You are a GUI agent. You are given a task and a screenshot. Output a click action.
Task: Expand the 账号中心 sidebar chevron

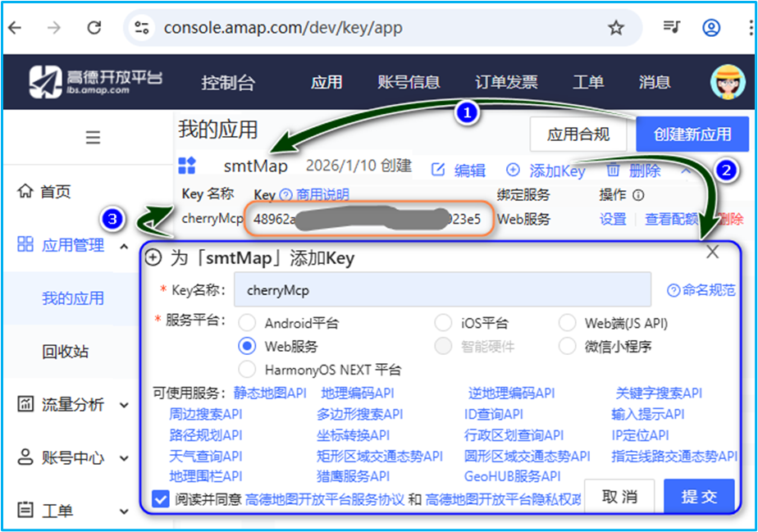pos(124,458)
